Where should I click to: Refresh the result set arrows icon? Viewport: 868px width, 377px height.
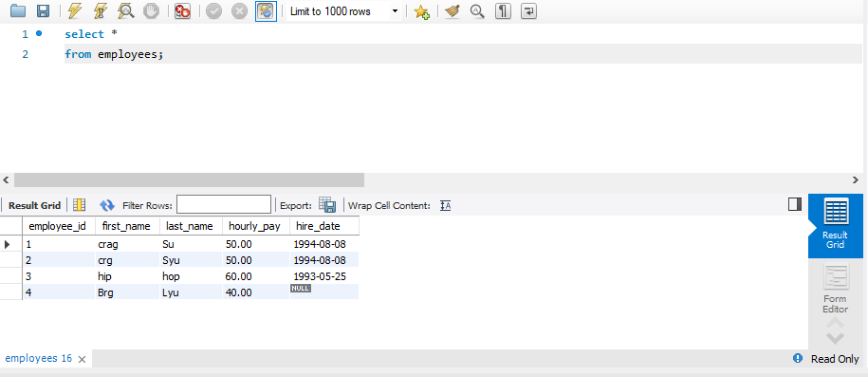coord(107,205)
